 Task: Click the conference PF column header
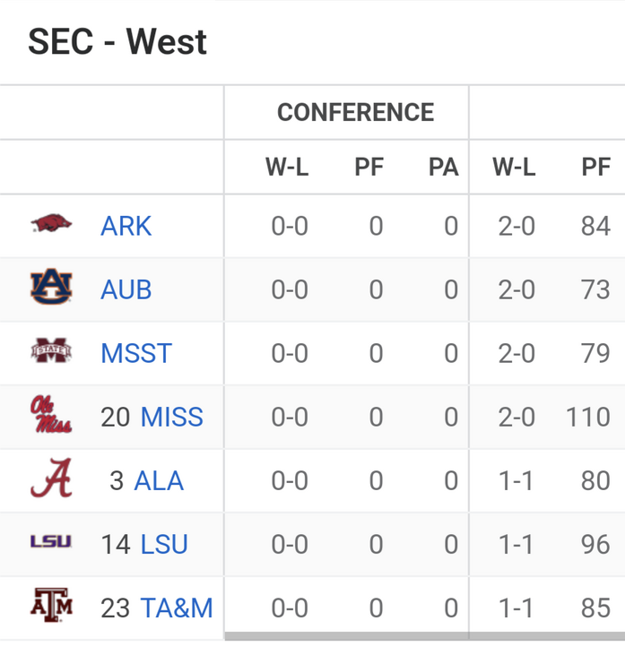click(369, 168)
